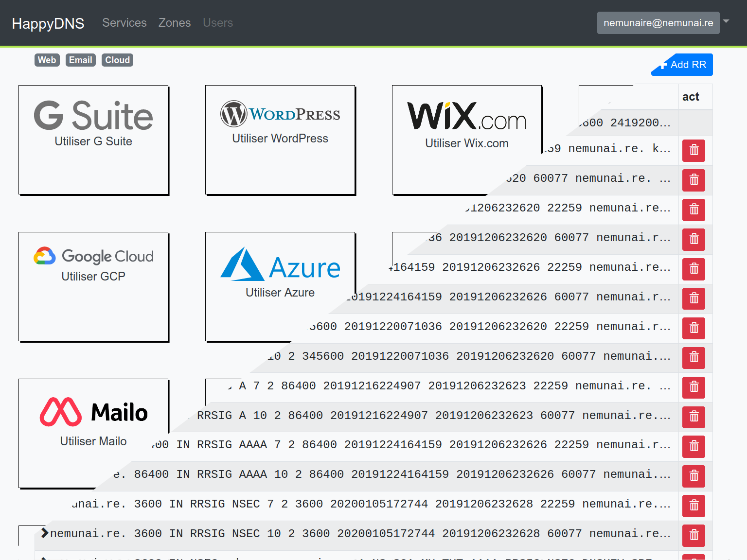Go to the Zones page
This screenshot has height=560, width=747.
pos(175,23)
